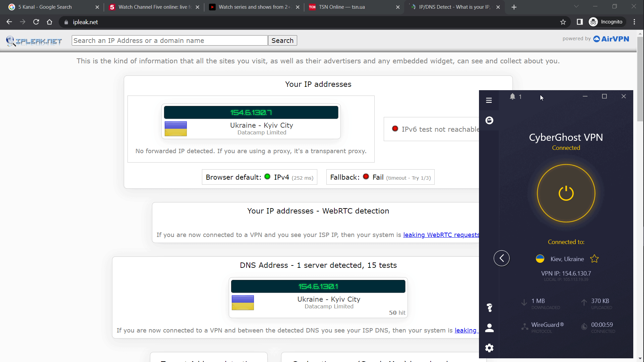Viewport: 644px width, 362px height.
Task: Click the browser home icon
Action: tap(50, 22)
